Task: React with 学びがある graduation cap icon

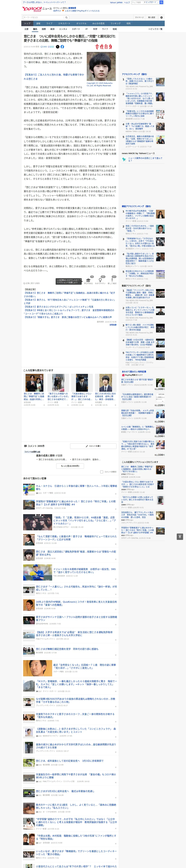Action: click(89, 280)
